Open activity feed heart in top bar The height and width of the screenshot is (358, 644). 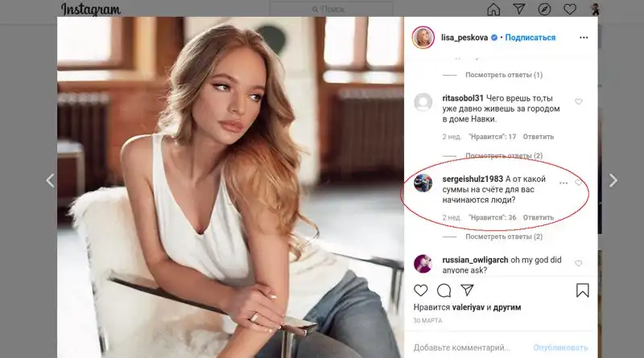pos(569,10)
